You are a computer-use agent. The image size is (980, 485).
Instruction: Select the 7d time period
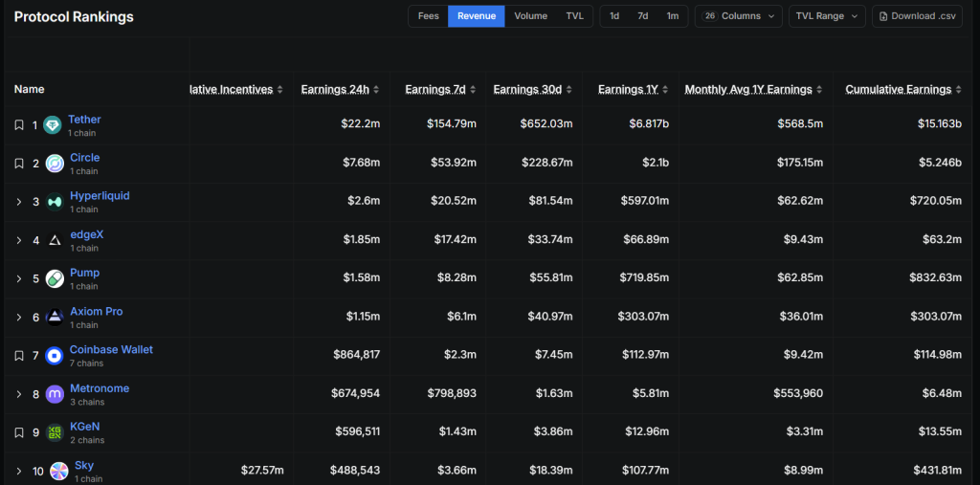643,16
